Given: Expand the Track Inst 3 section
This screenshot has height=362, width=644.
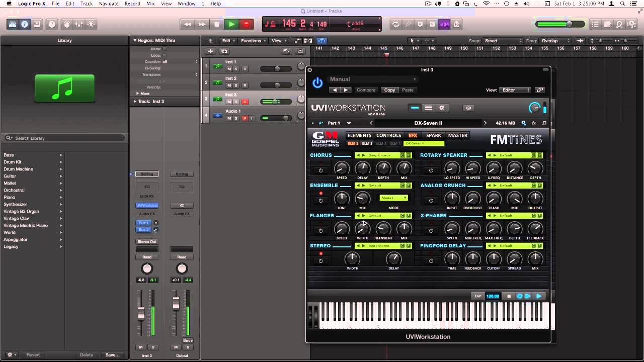Looking at the screenshot, I should pos(135,102).
